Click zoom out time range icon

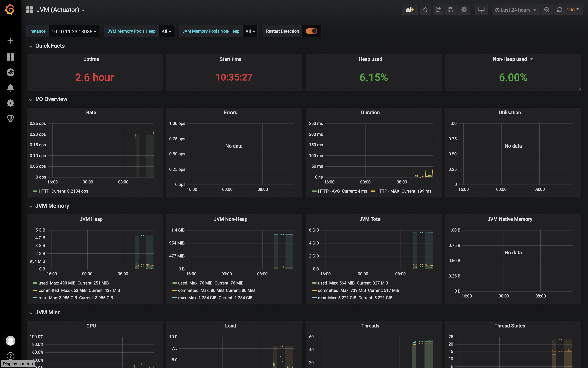pyautogui.click(x=547, y=10)
